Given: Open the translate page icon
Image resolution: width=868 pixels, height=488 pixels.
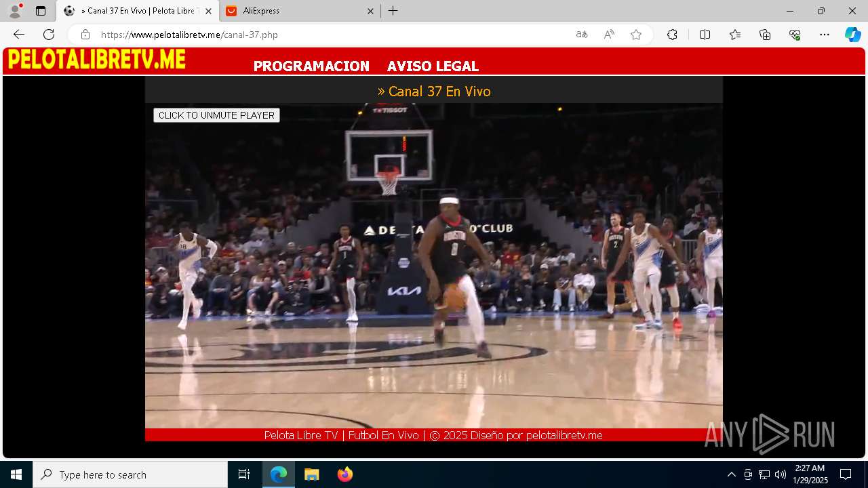Looking at the screenshot, I should 582,35.
